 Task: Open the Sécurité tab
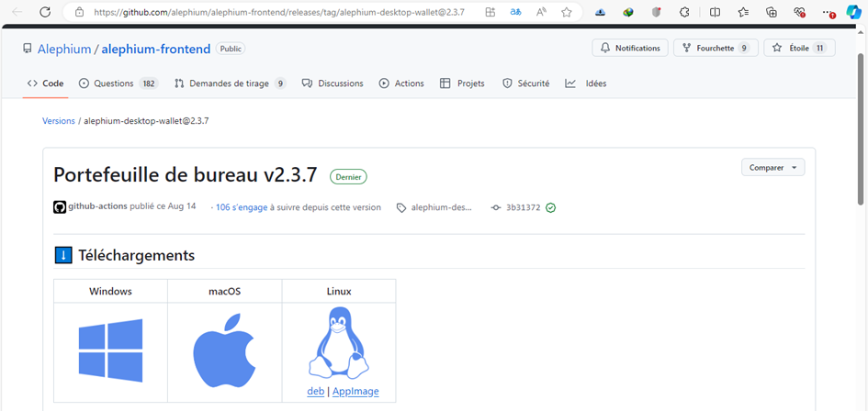click(526, 83)
